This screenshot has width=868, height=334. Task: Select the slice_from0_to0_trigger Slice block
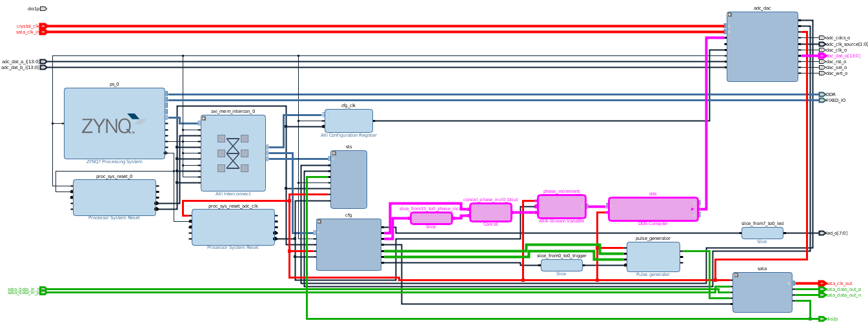(x=561, y=265)
